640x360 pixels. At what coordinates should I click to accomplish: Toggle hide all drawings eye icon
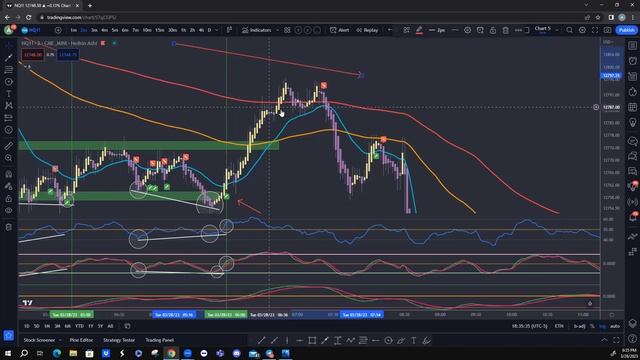click(x=9, y=211)
